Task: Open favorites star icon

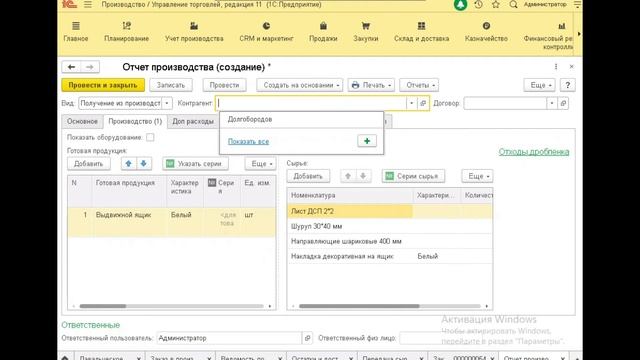Action: click(496, 4)
